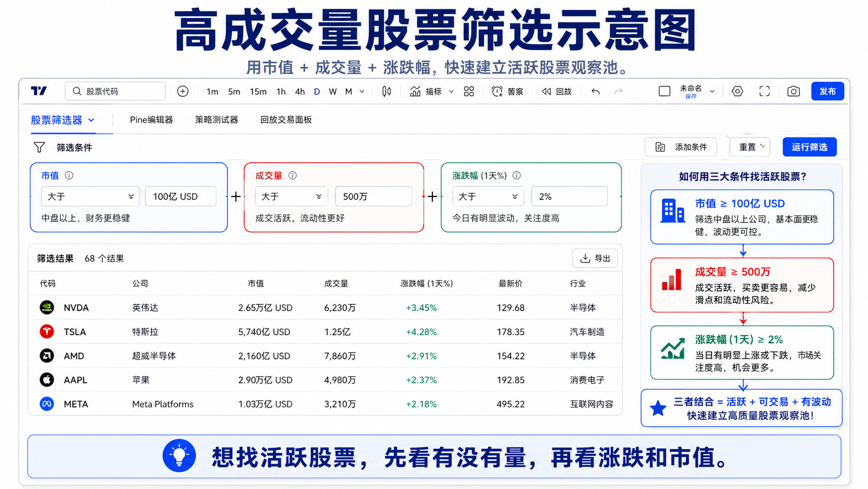Click the filter funnel icon
This screenshot has height=489, width=868.
pos(39,147)
